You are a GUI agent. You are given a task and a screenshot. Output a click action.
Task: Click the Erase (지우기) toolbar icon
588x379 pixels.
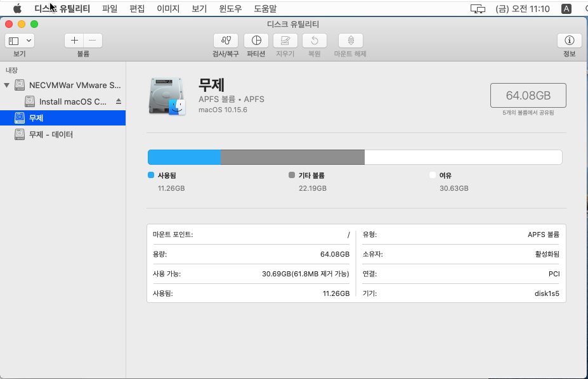[285, 41]
